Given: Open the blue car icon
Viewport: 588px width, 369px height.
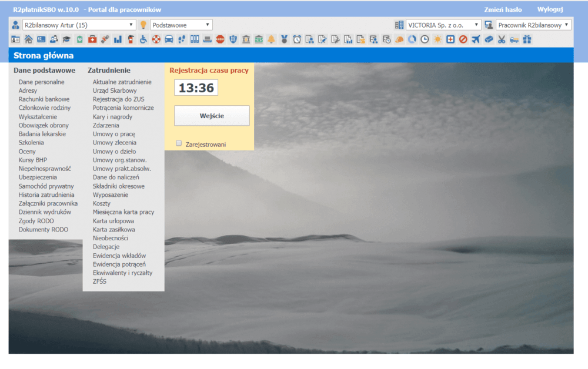Looking at the screenshot, I should coord(169,39).
